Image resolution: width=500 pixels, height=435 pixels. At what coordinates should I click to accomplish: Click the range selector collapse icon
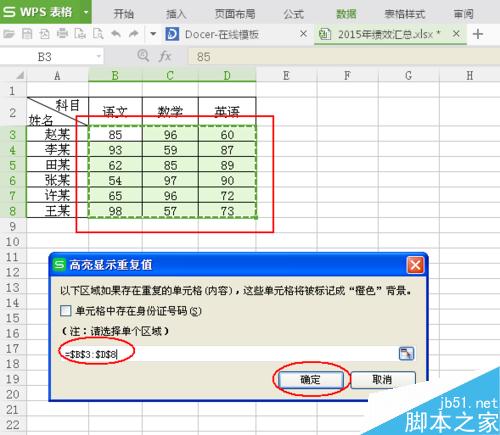406,354
